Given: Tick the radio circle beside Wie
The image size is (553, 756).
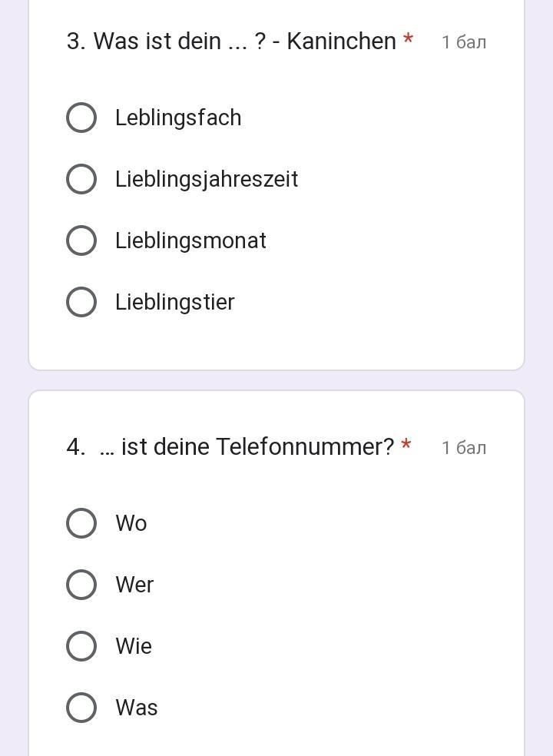Looking at the screenshot, I should [x=81, y=646].
